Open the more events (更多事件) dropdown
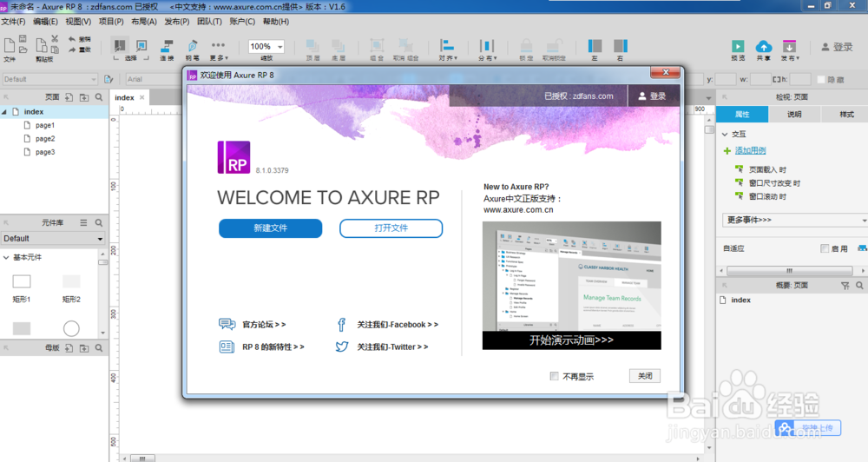Viewport: 868px width, 462px height. click(794, 220)
